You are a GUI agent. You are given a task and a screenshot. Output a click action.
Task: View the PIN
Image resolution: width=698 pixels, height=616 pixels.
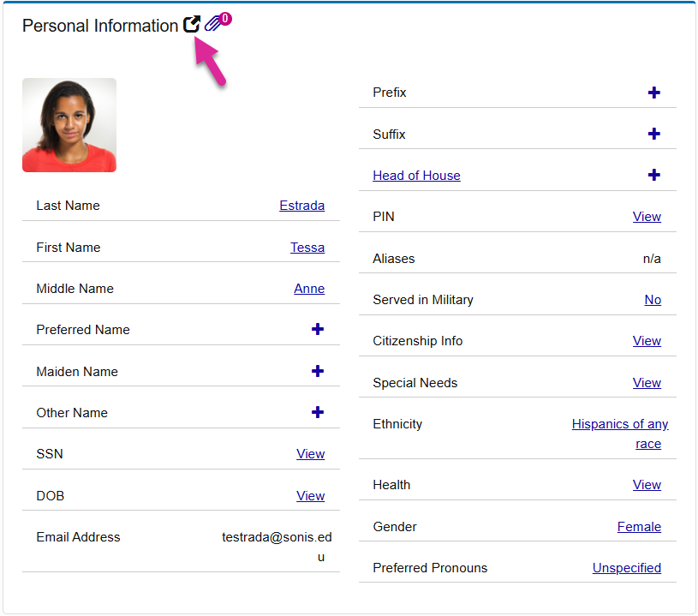tap(647, 217)
